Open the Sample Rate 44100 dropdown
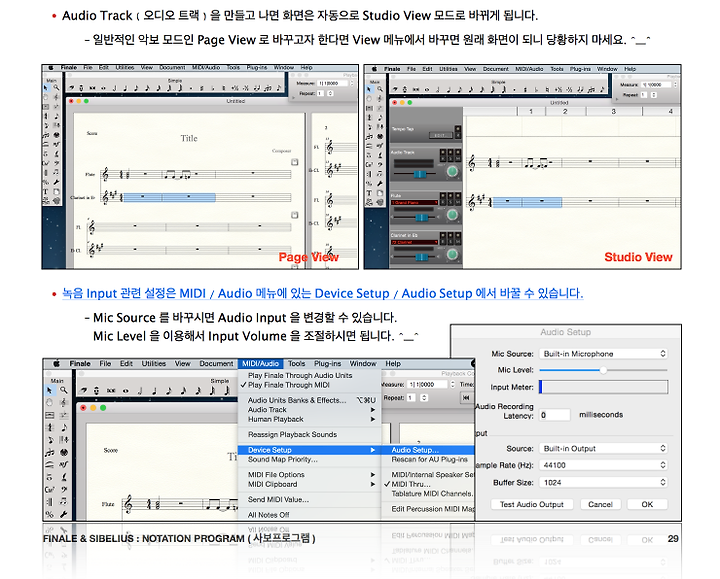This screenshot has height=579, width=720. click(603, 465)
